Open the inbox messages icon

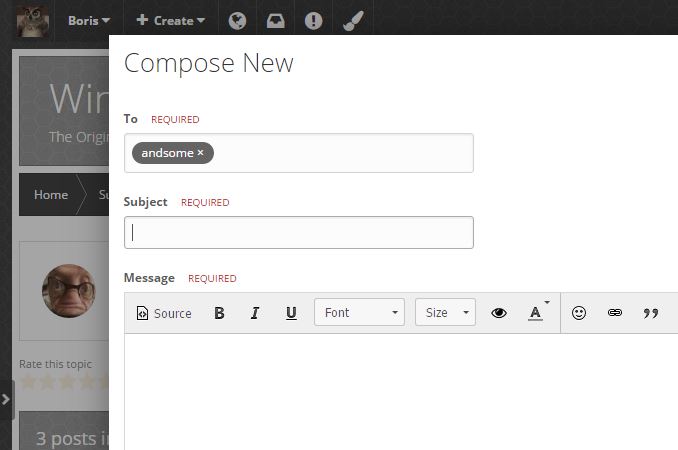click(275, 20)
